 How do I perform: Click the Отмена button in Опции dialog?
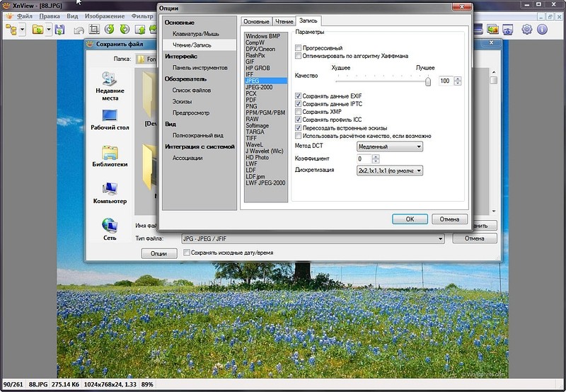tap(449, 219)
